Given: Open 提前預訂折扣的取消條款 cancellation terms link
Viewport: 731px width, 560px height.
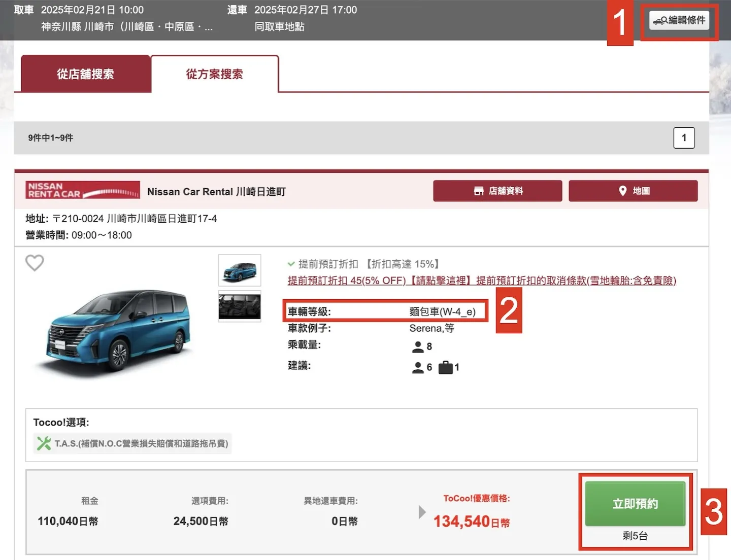Looking at the screenshot, I should [x=576, y=281].
